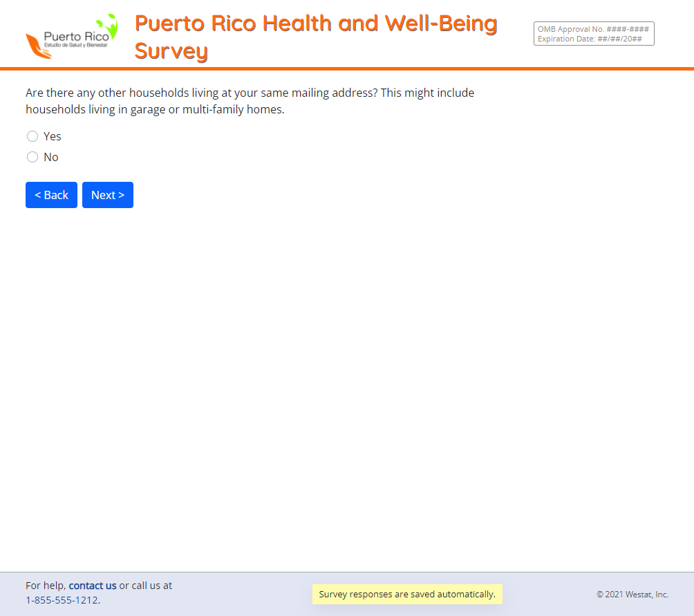
Task: Go to the previous page with Back
Action: (51, 195)
